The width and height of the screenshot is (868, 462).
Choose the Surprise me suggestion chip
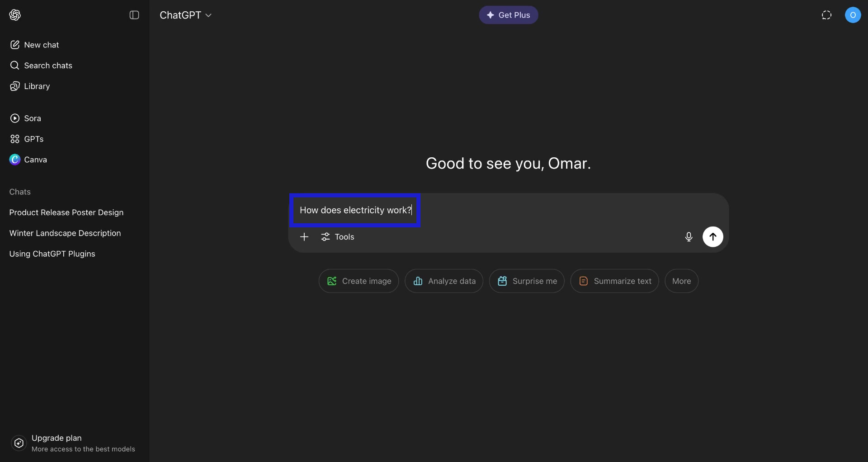pyautogui.click(x=527, y=281)
